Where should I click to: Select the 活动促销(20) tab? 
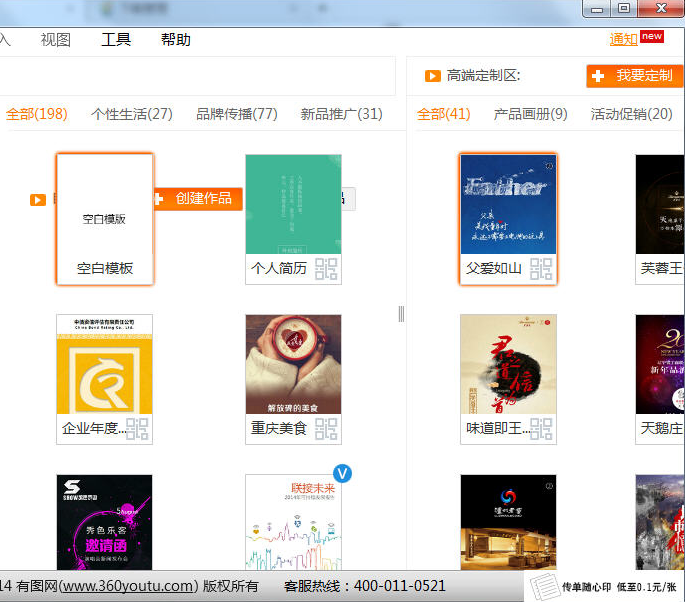pos(631,114)
